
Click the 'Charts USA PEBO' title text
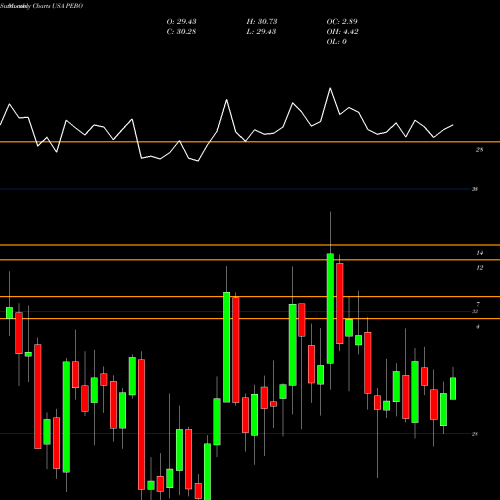(58, 6)
